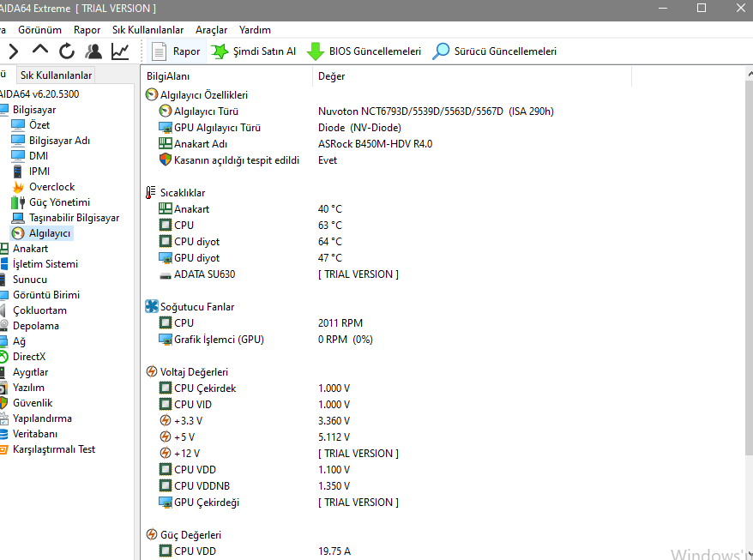Click the Rapor toolbar button
The image size is (753, 560).
coord(176,51)
